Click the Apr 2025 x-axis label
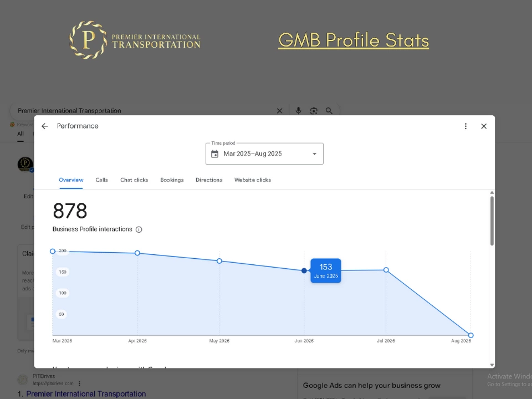 point(137,341)
